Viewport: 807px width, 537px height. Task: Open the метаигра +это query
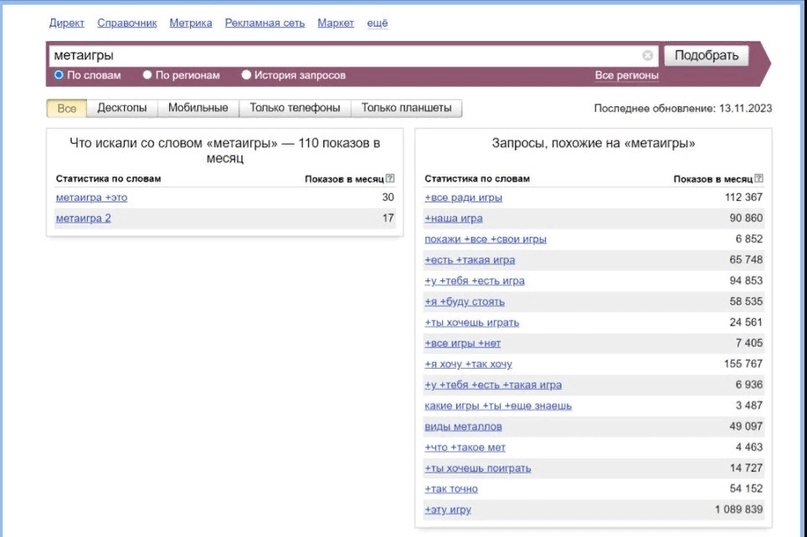92,198
